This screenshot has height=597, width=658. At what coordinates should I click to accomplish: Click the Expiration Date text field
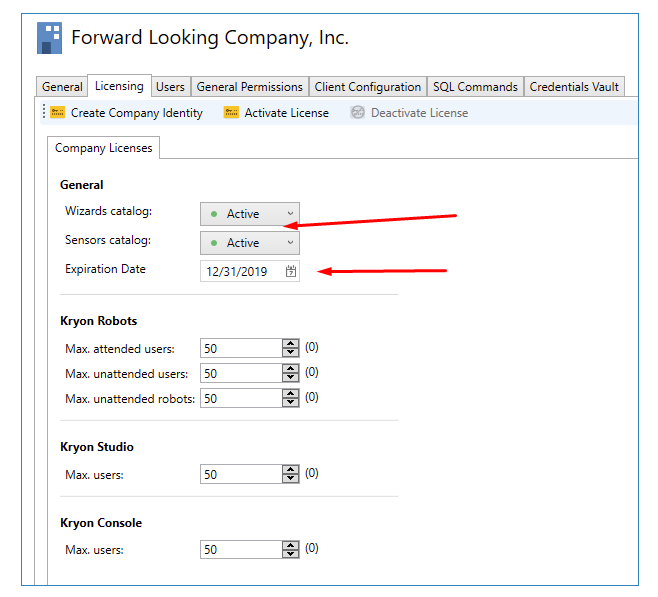[x=240, y=271]
